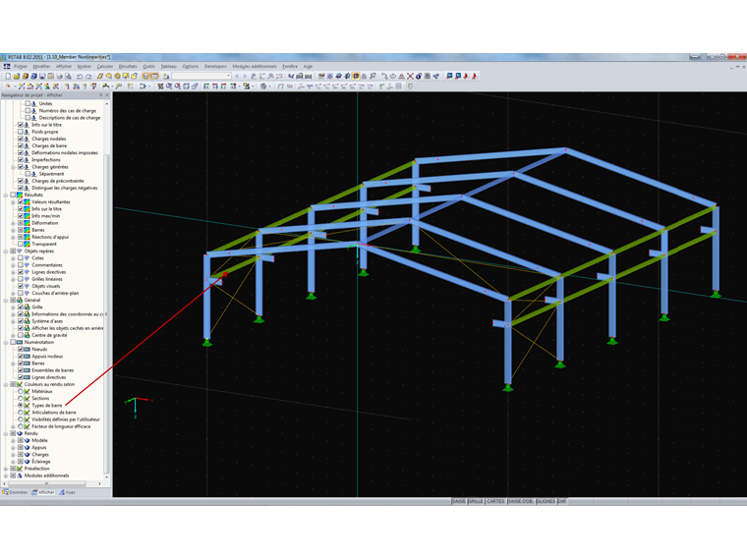Collapse the Résultats tree node

click(6, 195)
